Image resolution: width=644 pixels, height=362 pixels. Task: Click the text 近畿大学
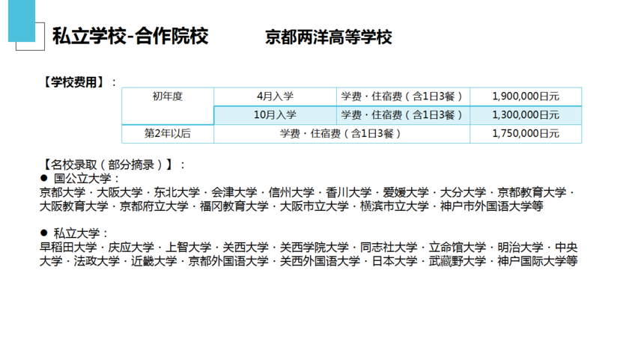pyautogui.click(x=154, y=261)
